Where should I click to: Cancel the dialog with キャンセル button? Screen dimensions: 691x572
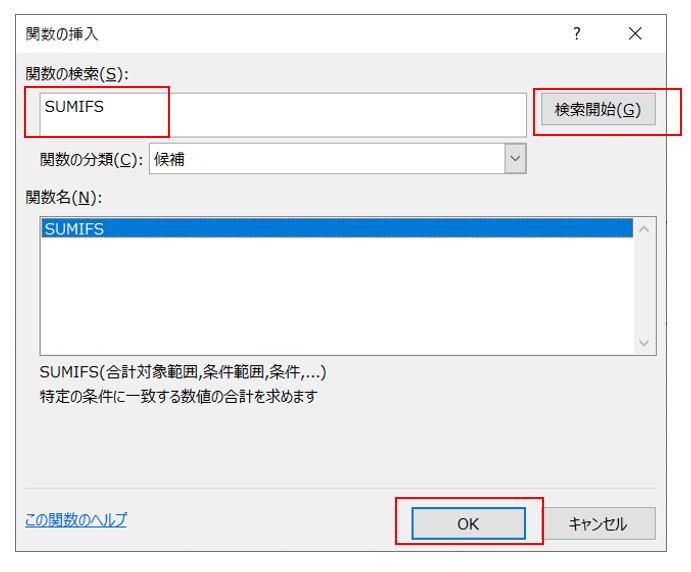598,523
